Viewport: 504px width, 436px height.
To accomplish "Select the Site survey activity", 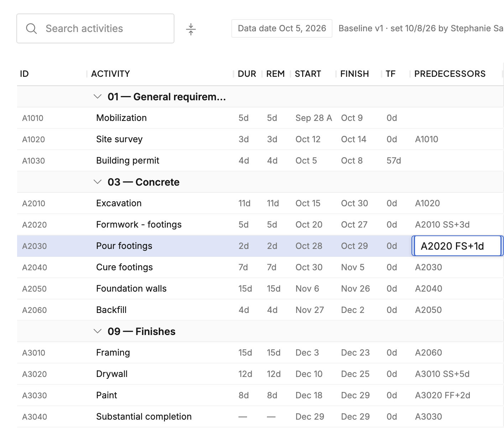I will click(x=119, y=139).
